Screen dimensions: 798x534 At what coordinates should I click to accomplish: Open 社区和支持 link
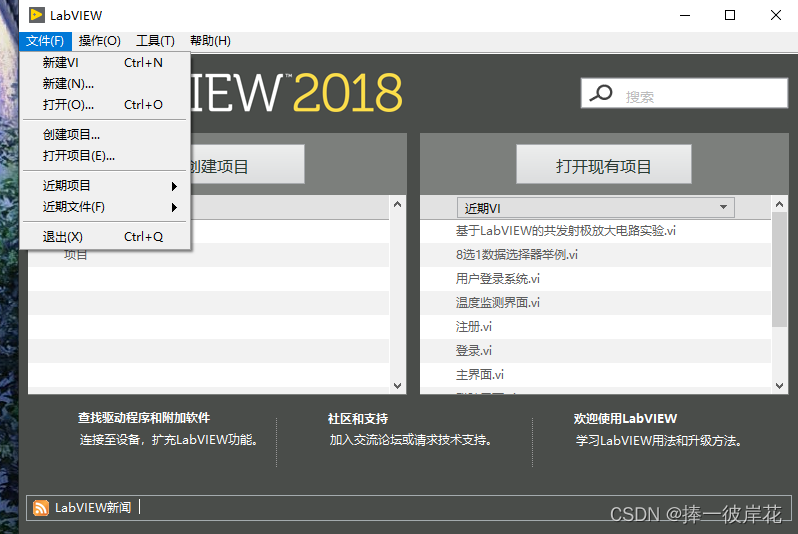coord(358,418)
